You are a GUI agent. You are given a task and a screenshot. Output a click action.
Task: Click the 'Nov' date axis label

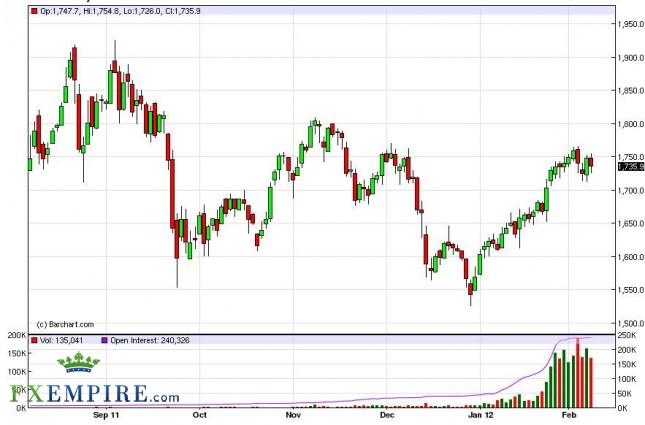pos(293,415)
